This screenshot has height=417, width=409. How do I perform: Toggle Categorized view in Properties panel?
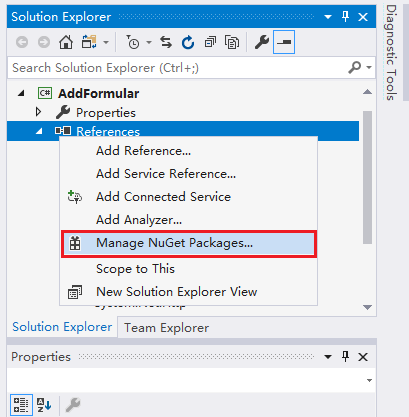(21, 405)
